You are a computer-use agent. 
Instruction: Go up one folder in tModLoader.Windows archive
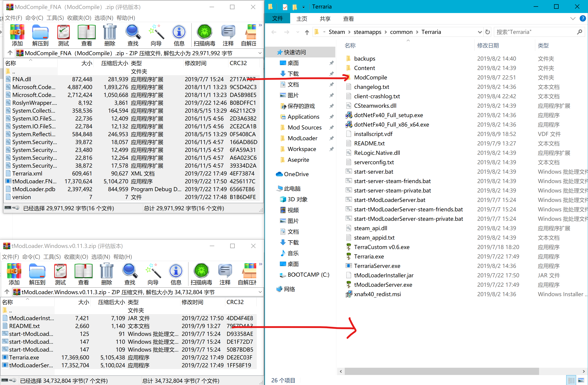7,292
